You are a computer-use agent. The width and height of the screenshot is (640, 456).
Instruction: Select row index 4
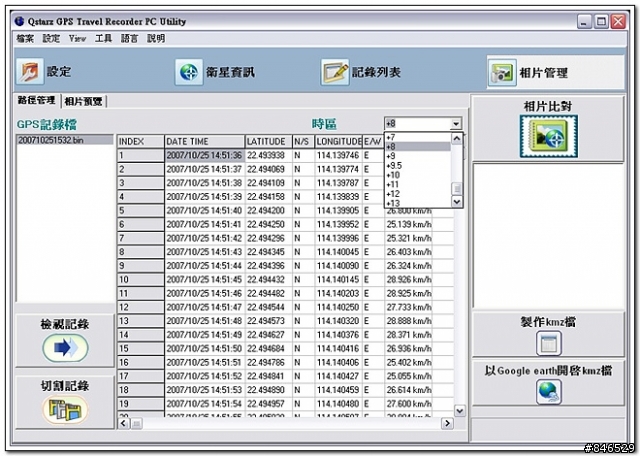coord(140,197)
